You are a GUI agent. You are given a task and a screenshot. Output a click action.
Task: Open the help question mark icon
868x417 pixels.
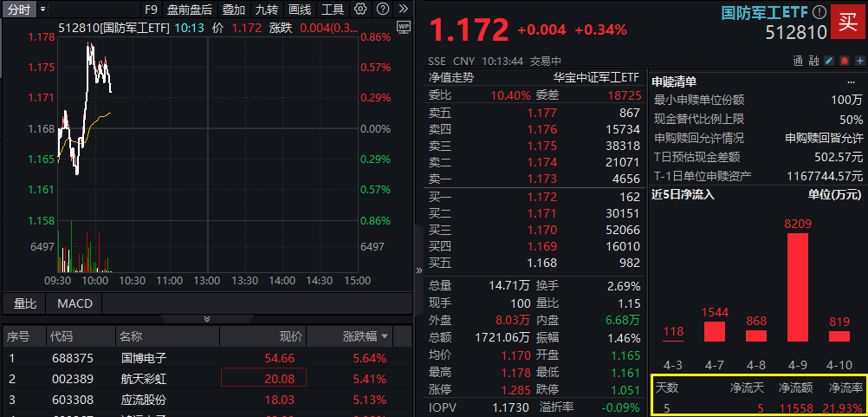coord(382,9)
